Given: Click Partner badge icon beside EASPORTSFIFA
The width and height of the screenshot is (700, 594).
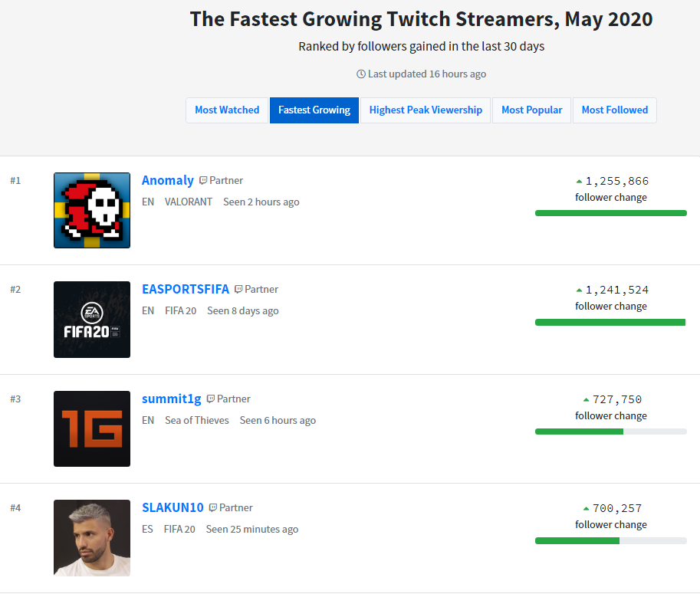Looking at the screenshot, I should [238, 289].
